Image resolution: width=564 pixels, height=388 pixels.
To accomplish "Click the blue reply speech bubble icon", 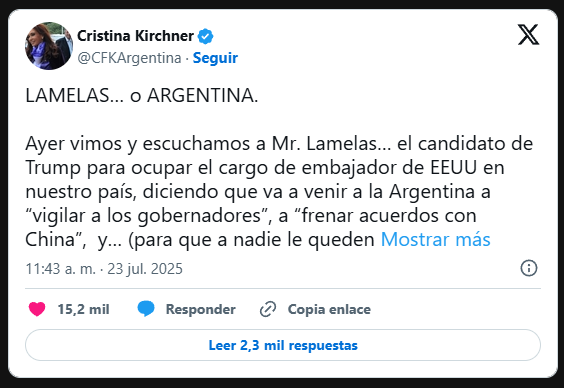I will (x=146, y=309).
